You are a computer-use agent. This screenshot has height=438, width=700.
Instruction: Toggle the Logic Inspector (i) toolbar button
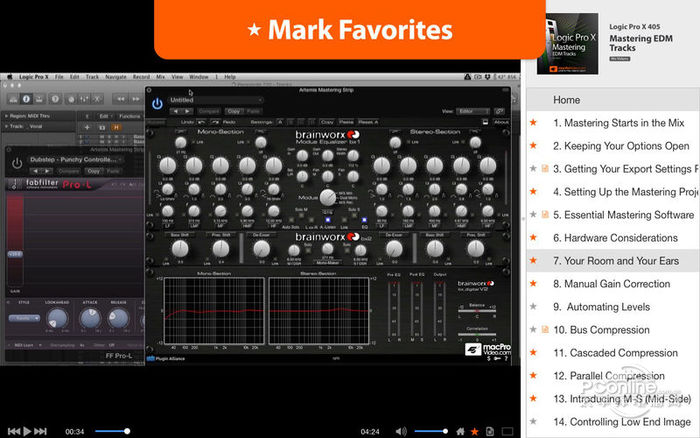pyautogui.click(x=26, y=99)
